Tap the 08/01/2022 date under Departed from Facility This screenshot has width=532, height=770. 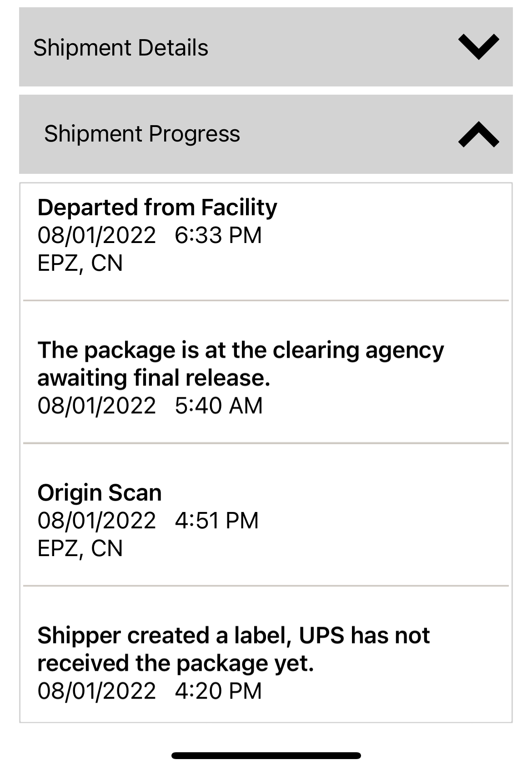click(x=96, y=235)
